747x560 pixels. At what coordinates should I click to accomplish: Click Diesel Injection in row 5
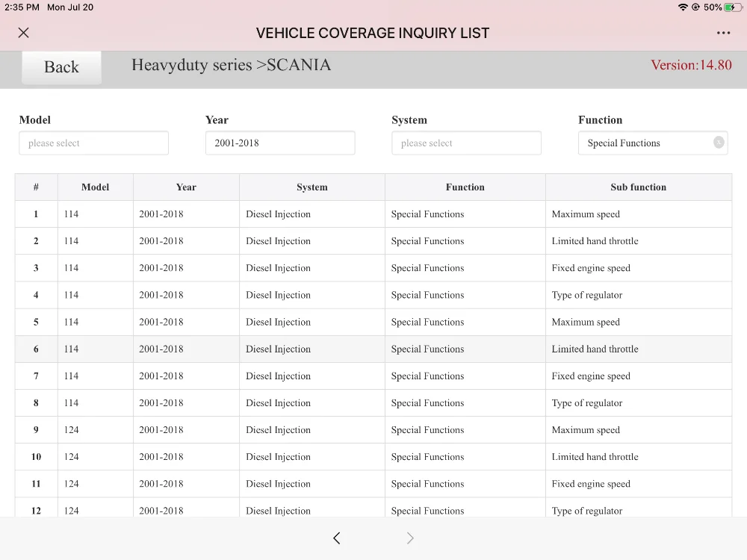point(278,322)
